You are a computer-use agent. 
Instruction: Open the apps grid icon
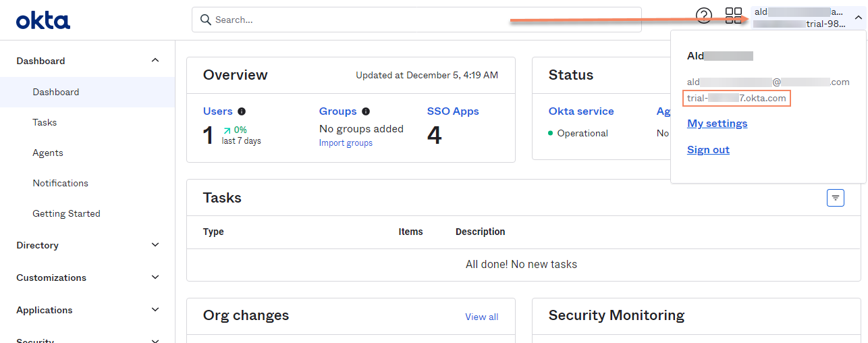[x=733, y=16]
